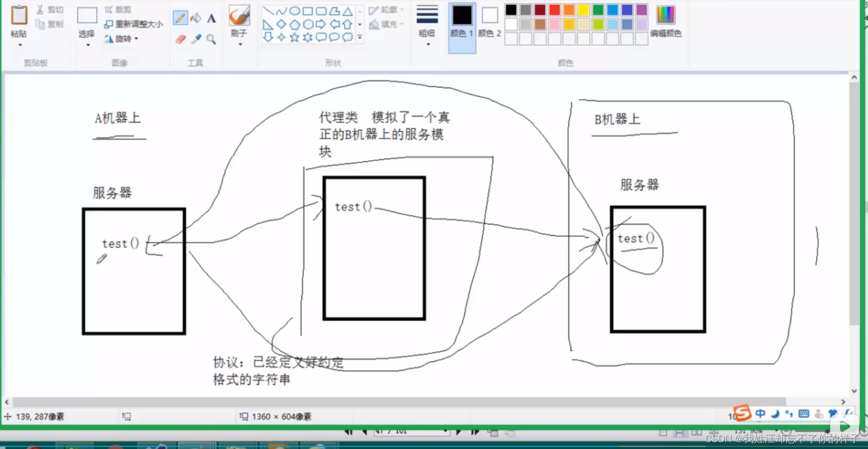Choose the Oval shape
Image resolution: width=868 pixels, height=449 pixels.
295,11
